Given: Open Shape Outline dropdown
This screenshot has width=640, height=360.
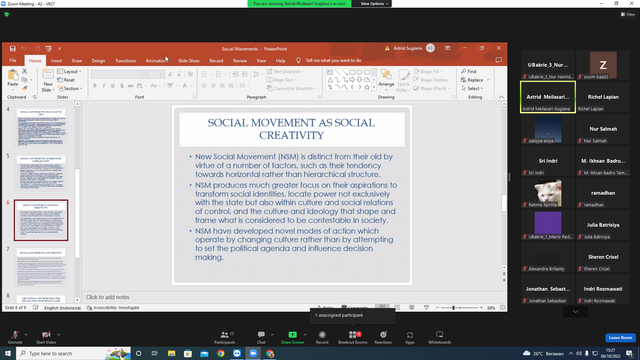Looking at the screenshot, I should coord(432,80).
